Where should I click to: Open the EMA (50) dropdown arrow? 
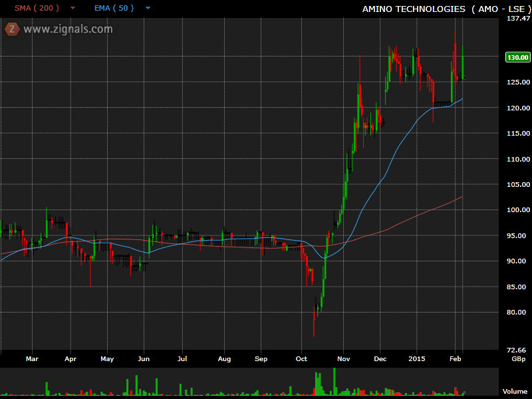148,9
